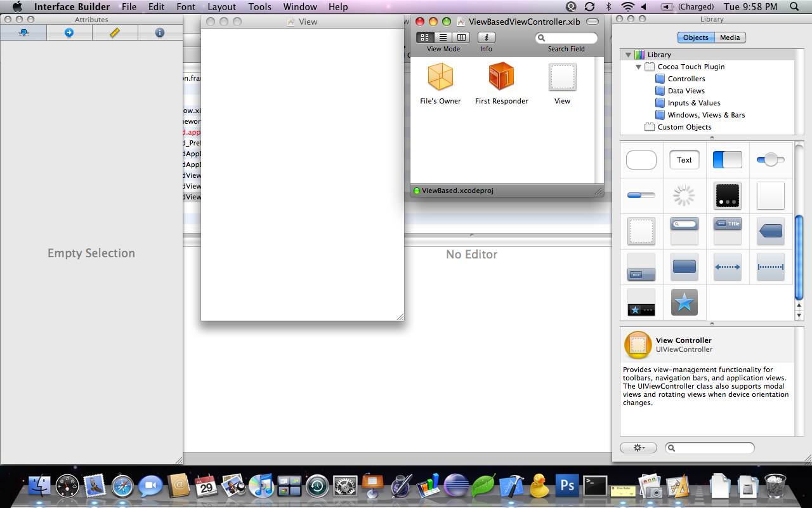Collapse the Library tree root
The width and height of the screenshot is (812, 508).
pyautogui.click(x=628, y=55)
